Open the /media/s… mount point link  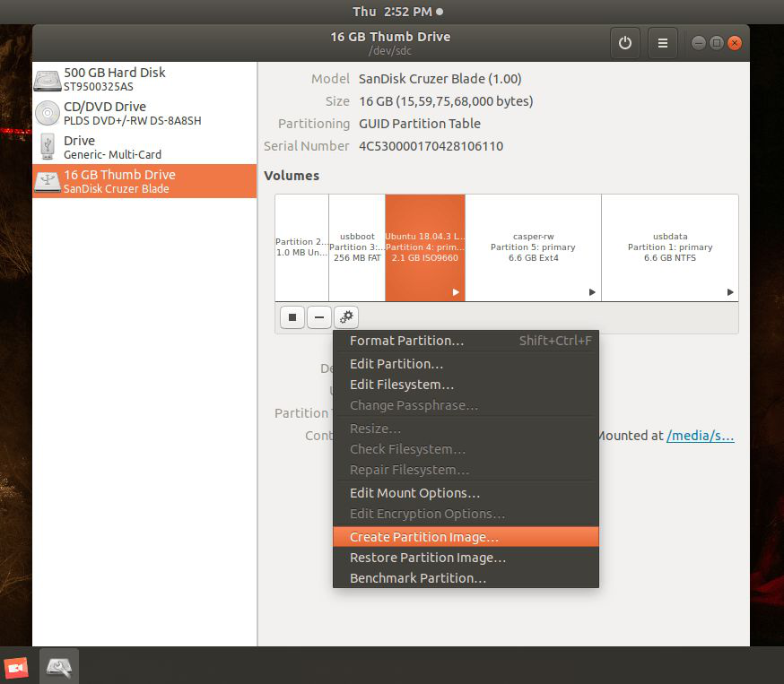tap(700, 436)
